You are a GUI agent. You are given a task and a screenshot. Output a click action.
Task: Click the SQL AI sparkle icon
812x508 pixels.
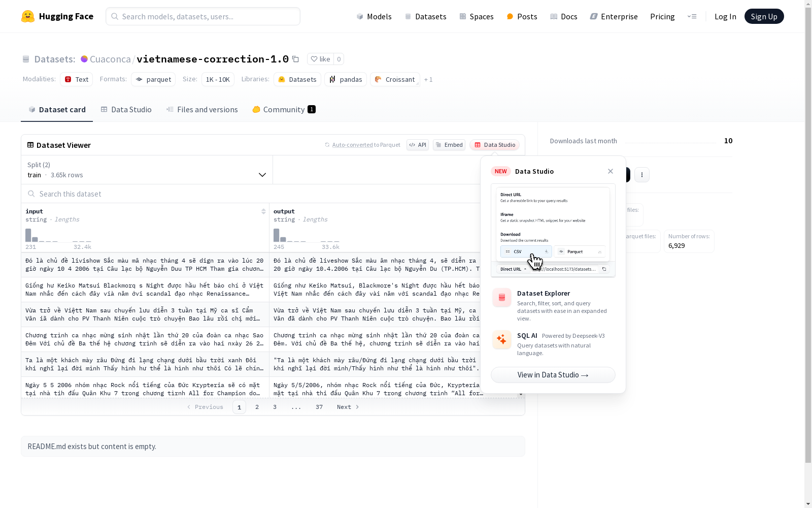click(x=502, y=339)
